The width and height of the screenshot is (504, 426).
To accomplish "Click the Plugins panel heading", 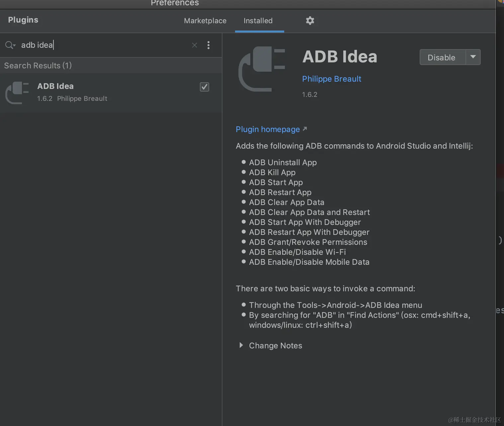I will (23, 20).
